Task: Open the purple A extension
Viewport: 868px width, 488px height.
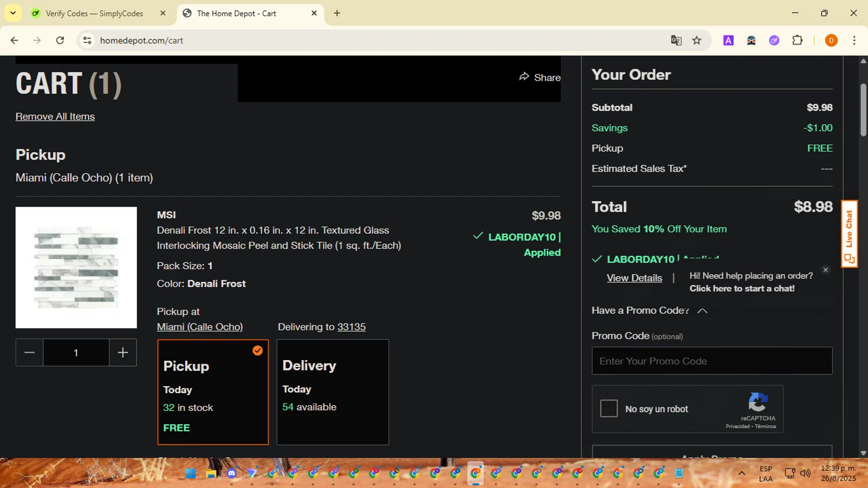Action: coord(729,41)
